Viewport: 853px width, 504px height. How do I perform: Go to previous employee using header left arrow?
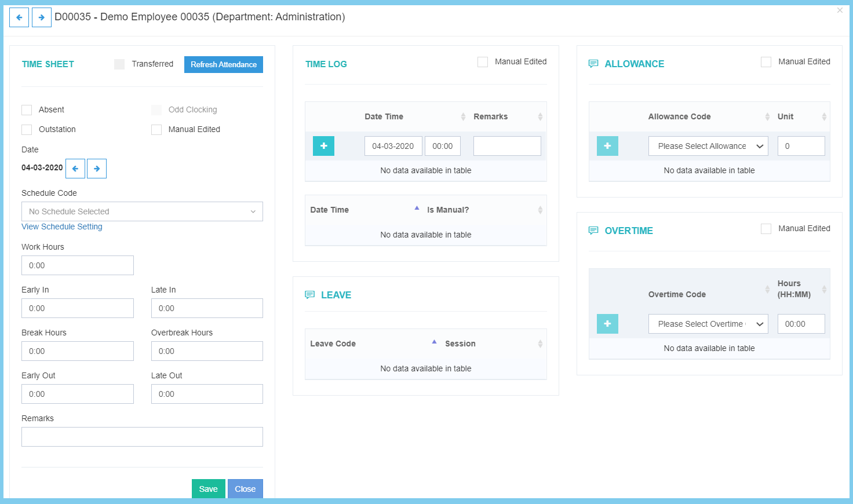click(x=19, y=17)
